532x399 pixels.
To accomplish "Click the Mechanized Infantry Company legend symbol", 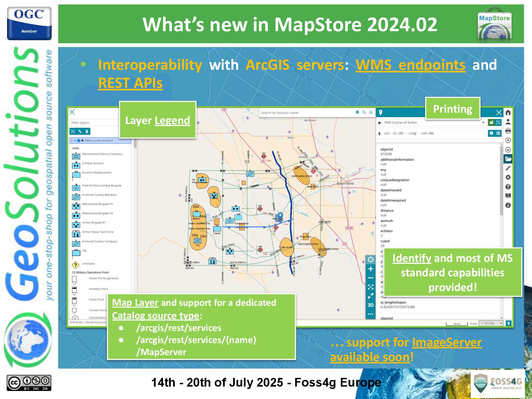I will pos(76,156).
